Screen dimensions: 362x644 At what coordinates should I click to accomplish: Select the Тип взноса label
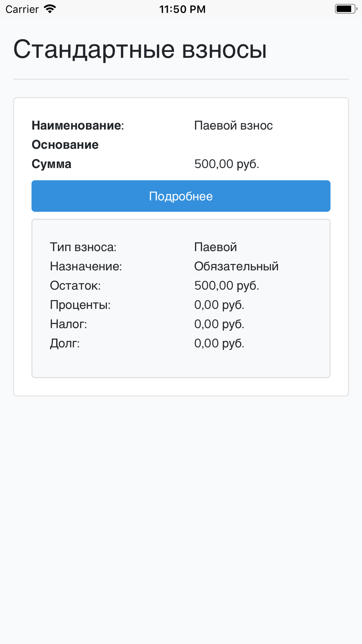click(83, 247)
